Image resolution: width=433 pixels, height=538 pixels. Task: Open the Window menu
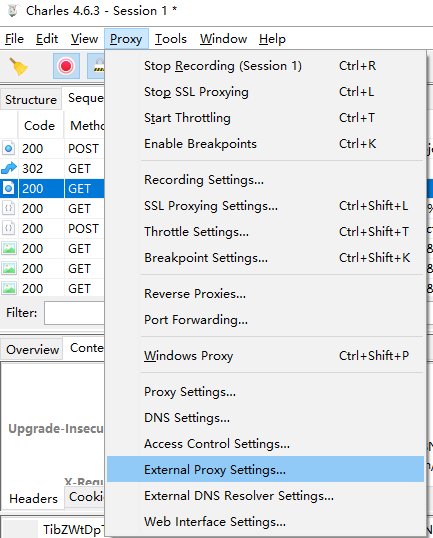click(x=223, y=39)
